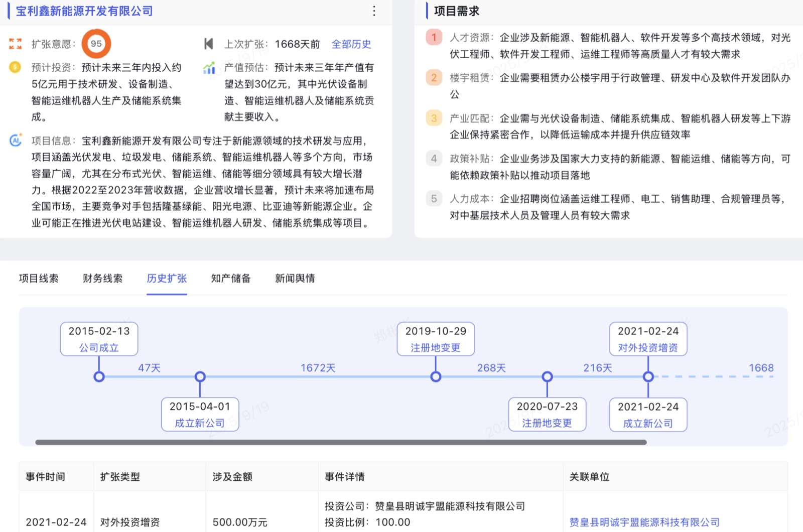The width and height of the screenshot is (803, 532).
Task: Click the 扩张意愿 expand arrows icon
Action: pos(16,44)
